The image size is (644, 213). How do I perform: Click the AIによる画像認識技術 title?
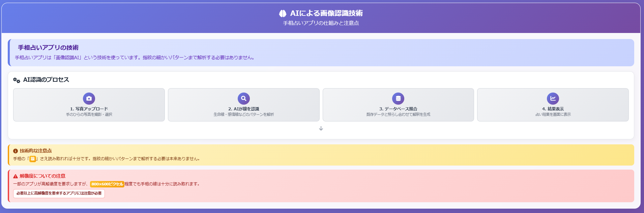[x=326, y=13]
